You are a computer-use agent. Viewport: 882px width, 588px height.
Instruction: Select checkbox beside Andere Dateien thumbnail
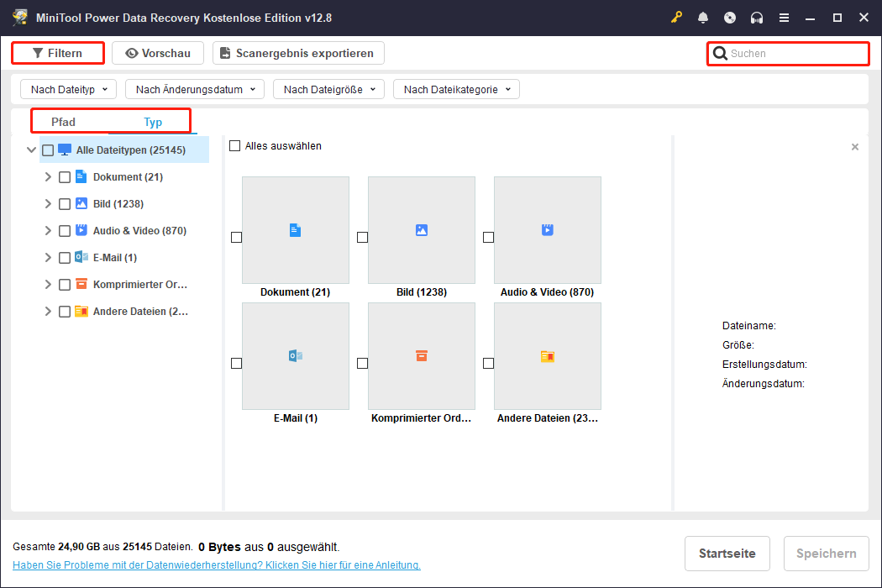point(488,364)
